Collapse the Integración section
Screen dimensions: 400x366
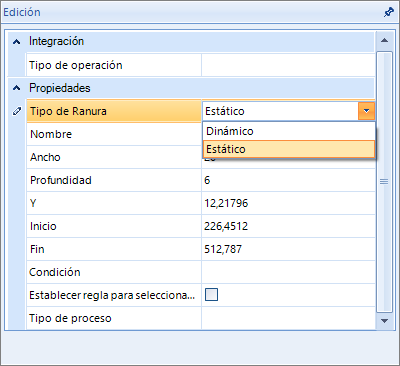tap(16, 42)
